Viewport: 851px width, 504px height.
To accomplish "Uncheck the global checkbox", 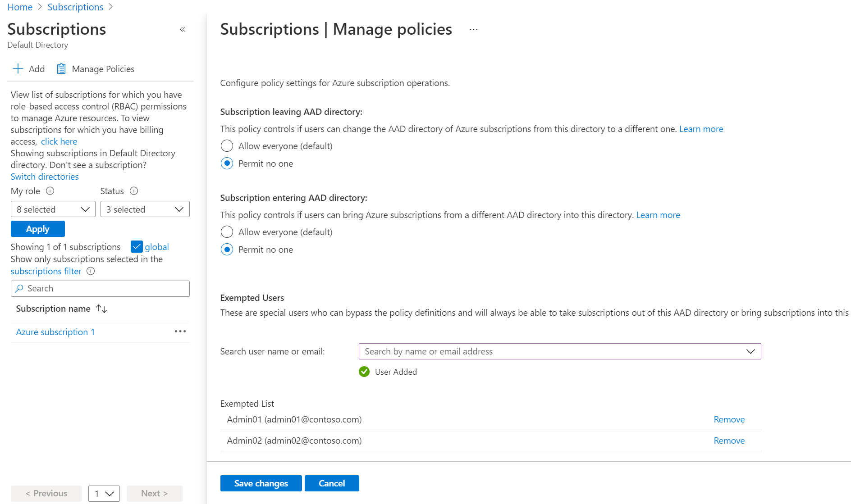I will 136,246.
